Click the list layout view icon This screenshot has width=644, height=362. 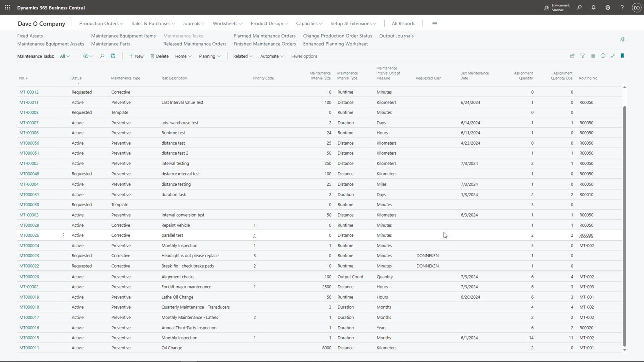point(593,56)
